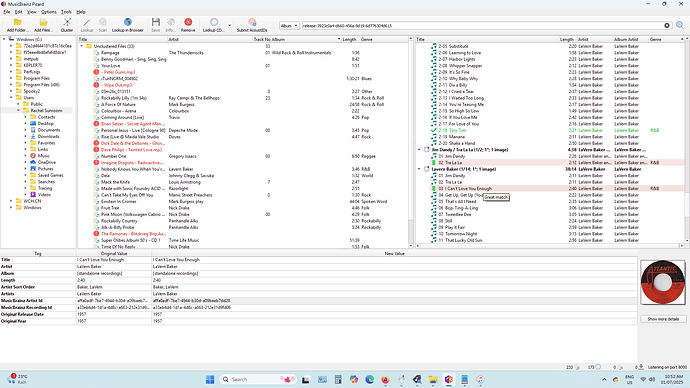Viewport: 690px width, 388px height.
Task: Click the Add Files toolbar icon
Action: click(43, 25)
